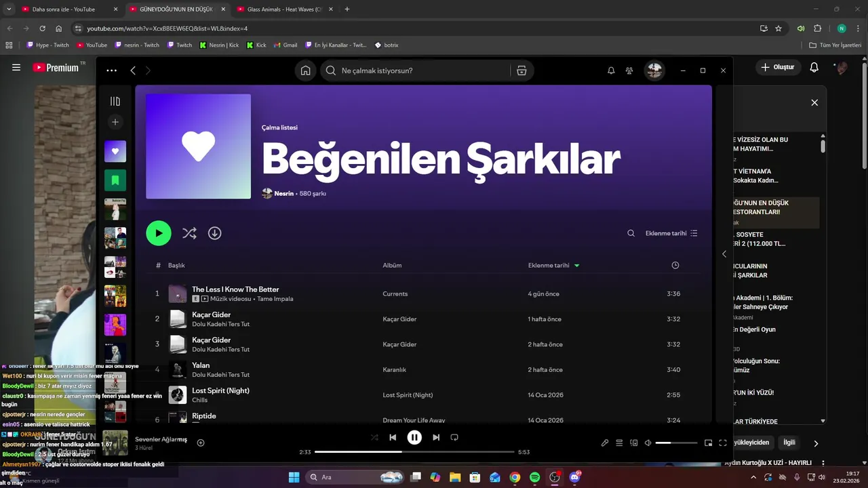The image size is (868, 488).
Task: Open Spotify from the Windows taskbar
Action: 534,477
